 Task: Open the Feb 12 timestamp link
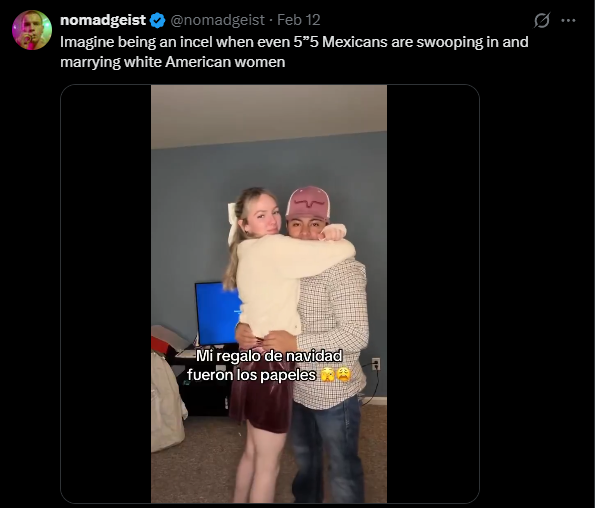pos(299,20)
